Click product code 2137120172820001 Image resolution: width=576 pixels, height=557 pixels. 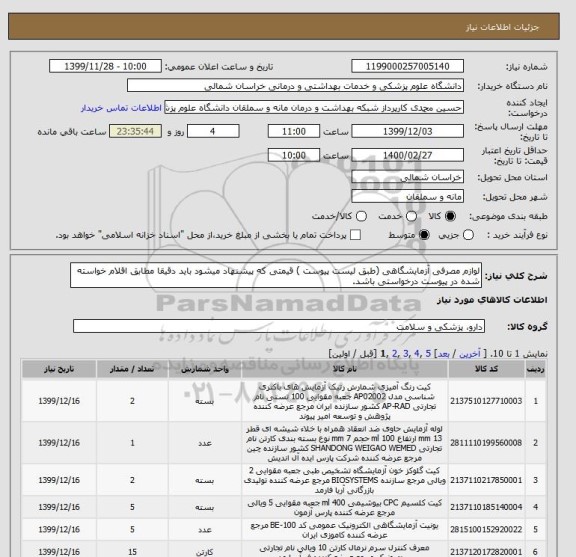click(x=486, y=552)
